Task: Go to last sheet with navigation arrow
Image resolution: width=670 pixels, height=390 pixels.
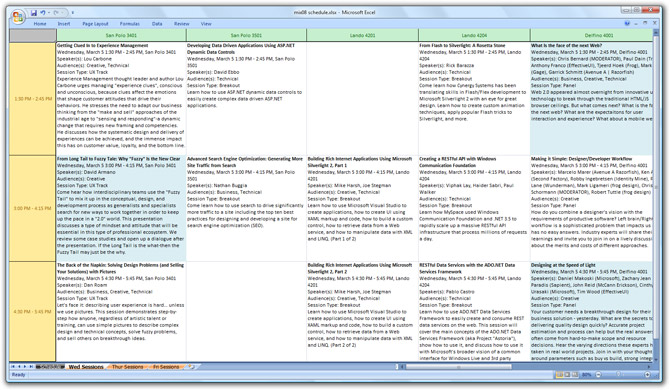Action: tap(31, 367)
